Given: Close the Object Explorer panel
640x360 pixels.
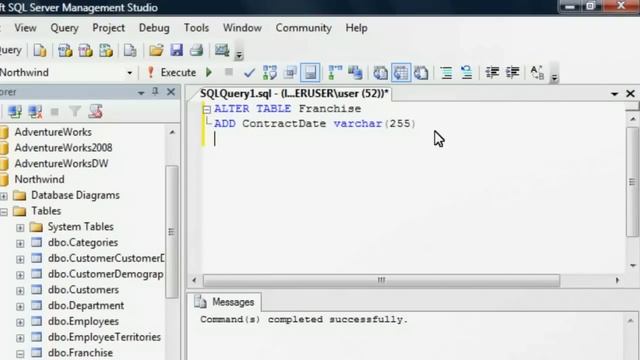Looking at the screenshot, I should 171,92.
